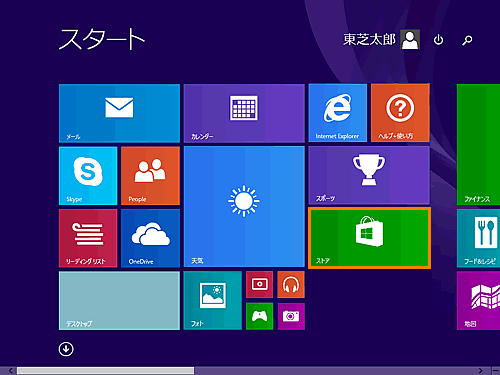Viewport: 500px width, 375px height.
Task: Open the Weather tile (天気)
Action: point(244,207)
